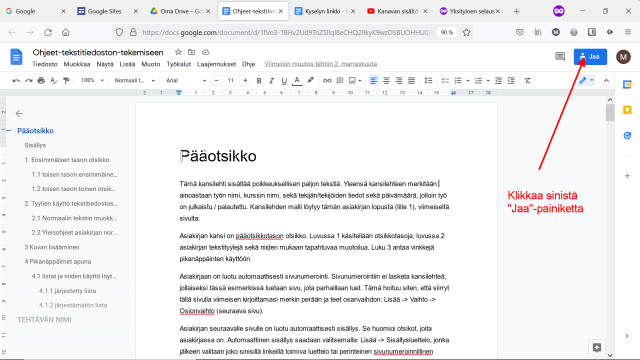Click the Explore button at bottom right

[x=597, y=347]
